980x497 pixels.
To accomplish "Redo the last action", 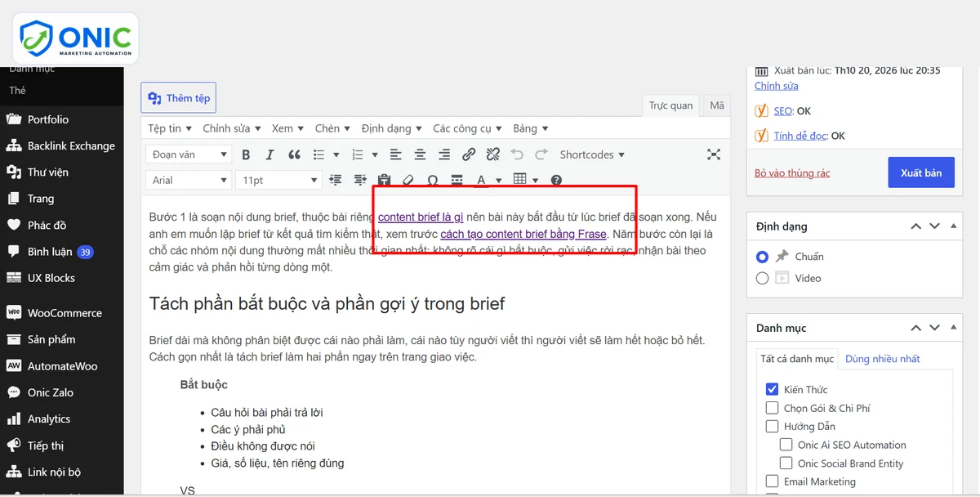I will pyautogui.click(x=541, y=154).
